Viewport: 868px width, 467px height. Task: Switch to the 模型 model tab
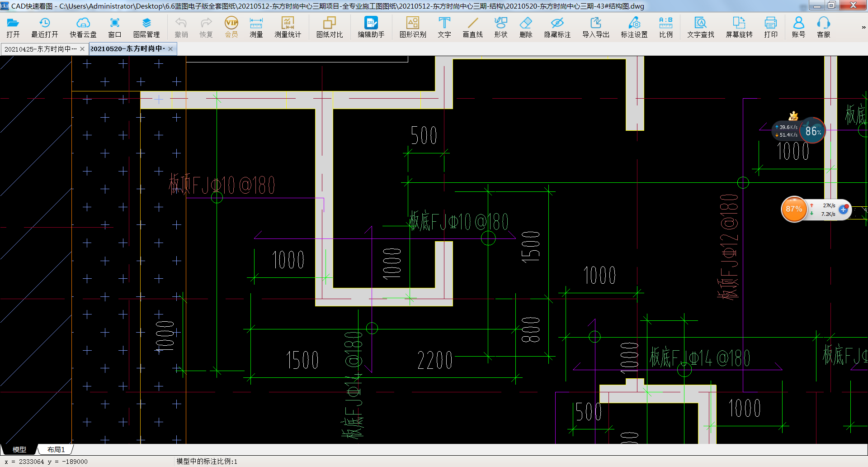pyautogui.click(x=19, y=449)
